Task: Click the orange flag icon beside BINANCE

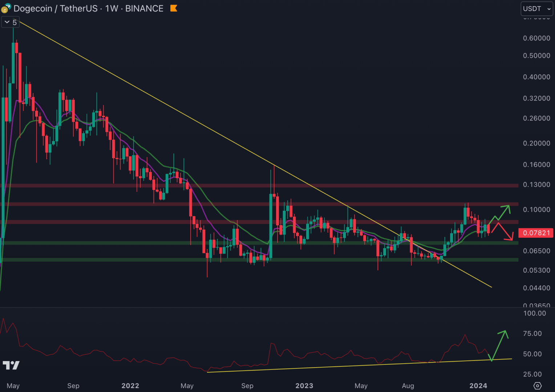Action: point(174,8)
